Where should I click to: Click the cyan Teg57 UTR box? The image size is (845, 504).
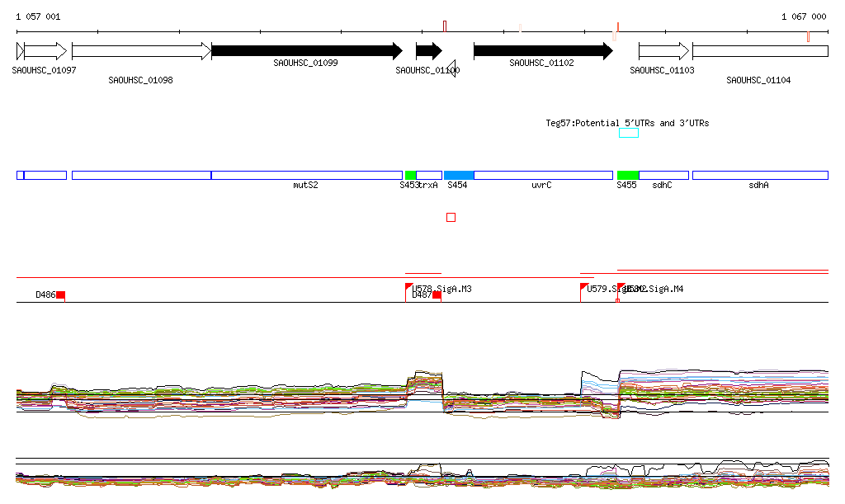point(629,133)
